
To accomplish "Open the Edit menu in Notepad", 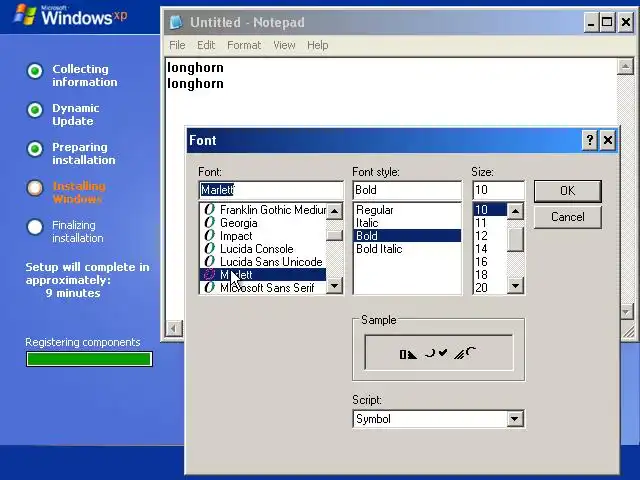I will pyautogui.click(x=206, y=45).
